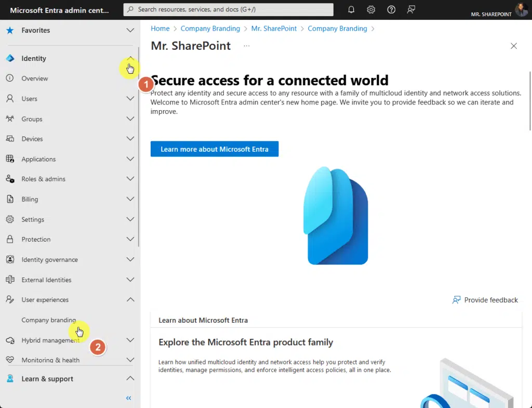532x408 pixels.
Task: Expand the Identity governance chevron
Action: pyautogui.click(x=130, y=260)
